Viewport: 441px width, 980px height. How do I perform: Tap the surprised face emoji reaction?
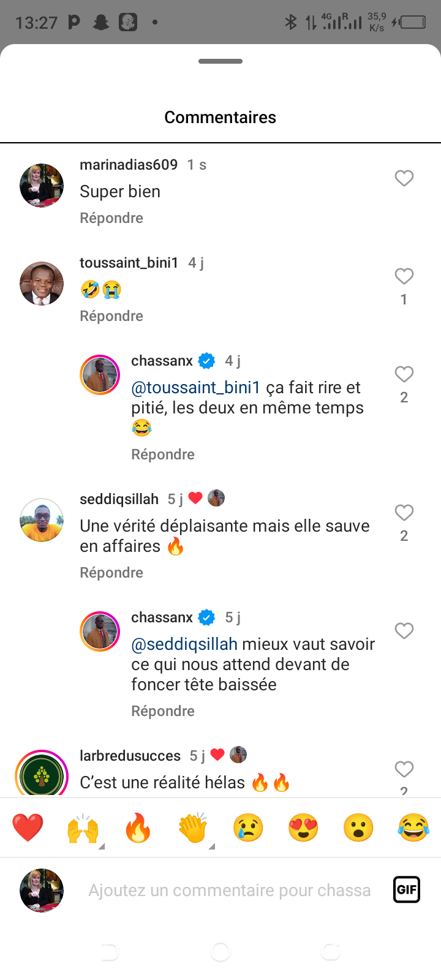tap(358, 828)
